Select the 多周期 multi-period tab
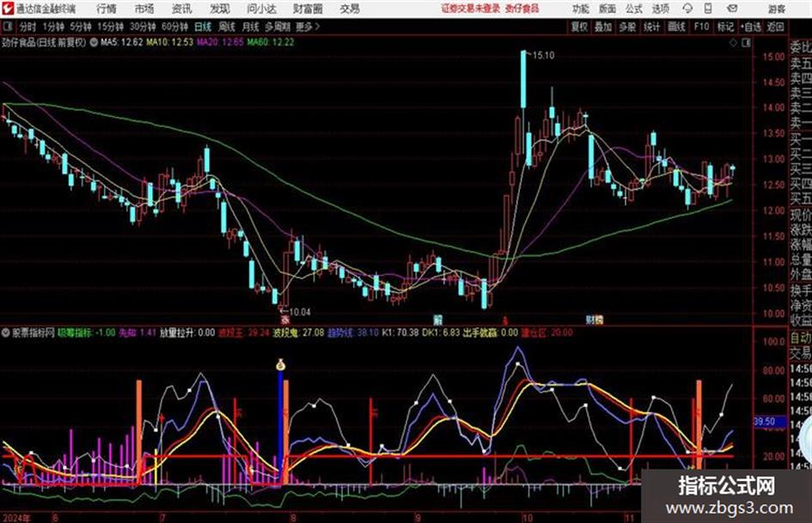This screenshot has width=812, height=523. point(278,27)
